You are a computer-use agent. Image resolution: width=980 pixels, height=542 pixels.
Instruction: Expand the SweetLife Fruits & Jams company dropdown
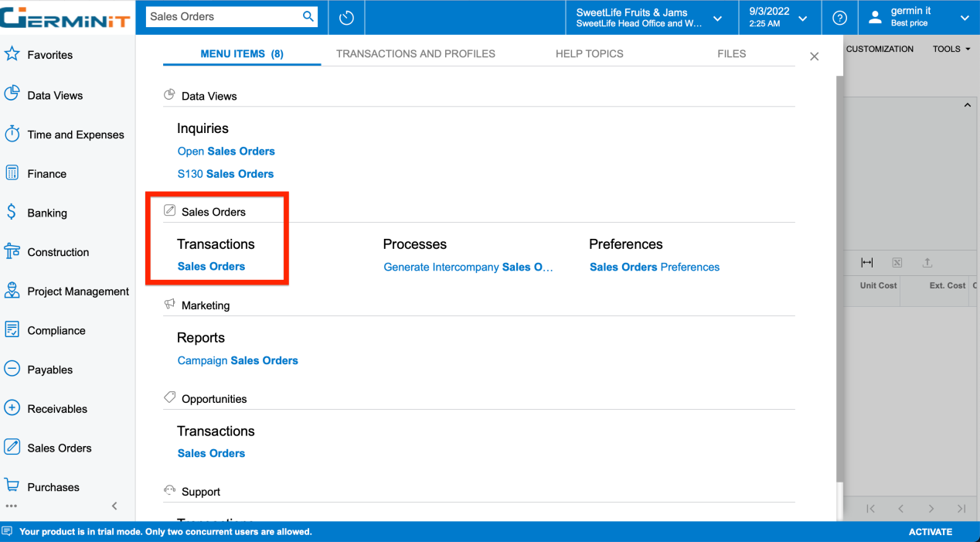click(717, 18)
